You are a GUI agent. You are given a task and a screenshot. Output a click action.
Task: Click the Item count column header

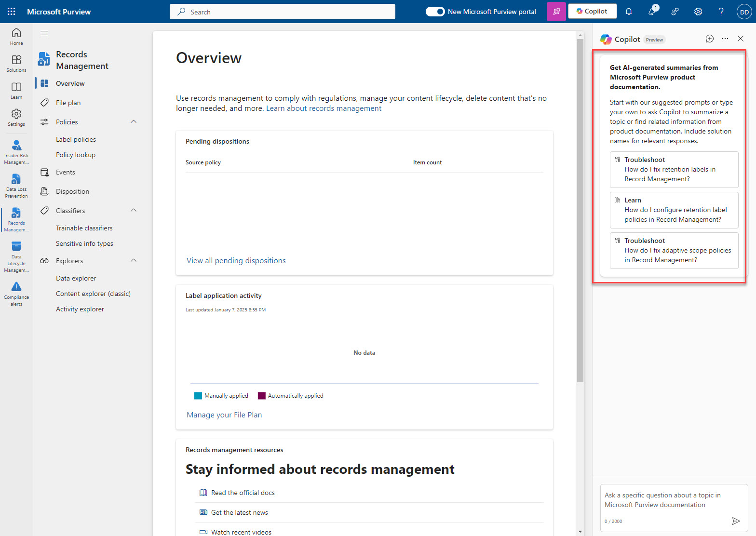tap(427, 162)
